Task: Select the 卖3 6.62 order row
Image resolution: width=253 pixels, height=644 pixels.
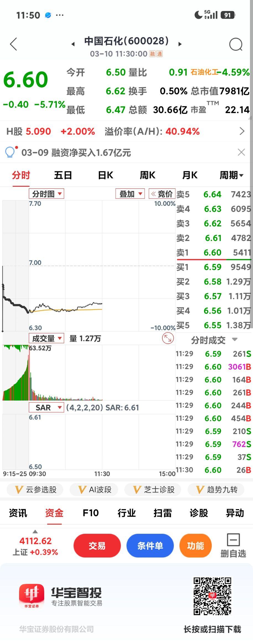Action: [213, 223]
